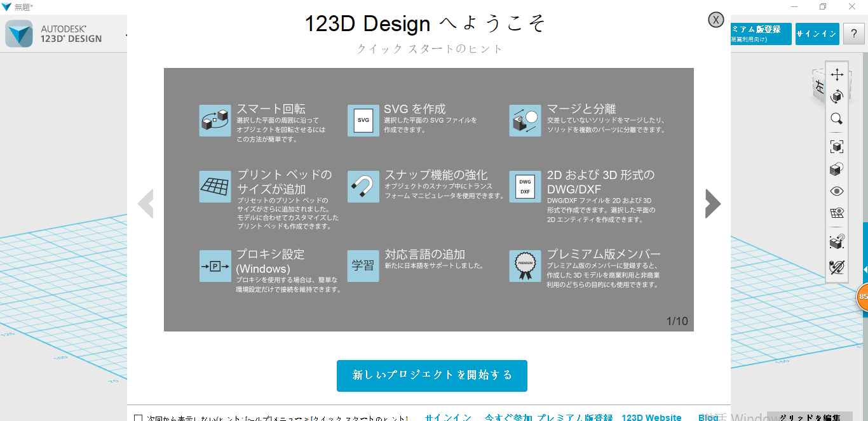Check the 次回から表示しない checkbox
The width and height of the screenshot is (868, 421).
pyautogui.click(x=139, y=418)
